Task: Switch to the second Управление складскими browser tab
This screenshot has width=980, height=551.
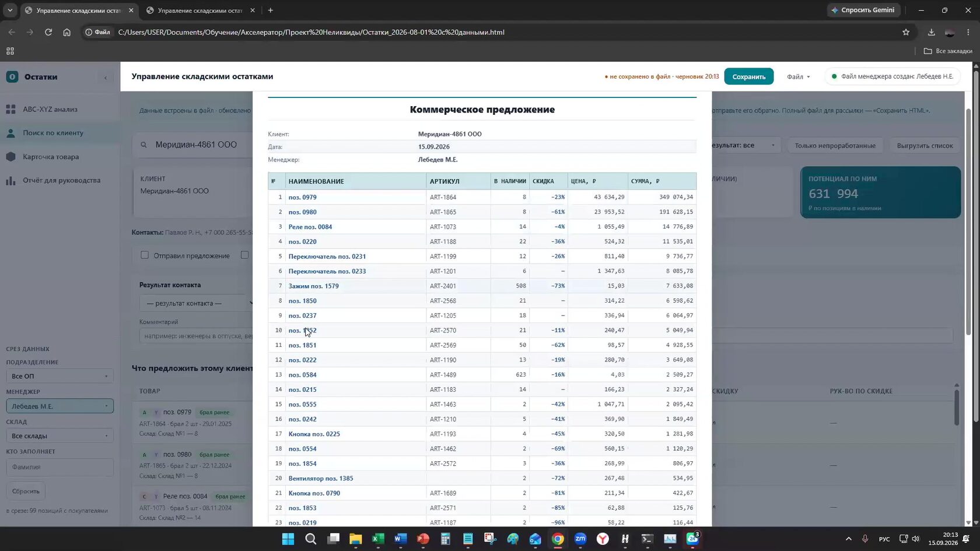Action: tap(199, 10)
